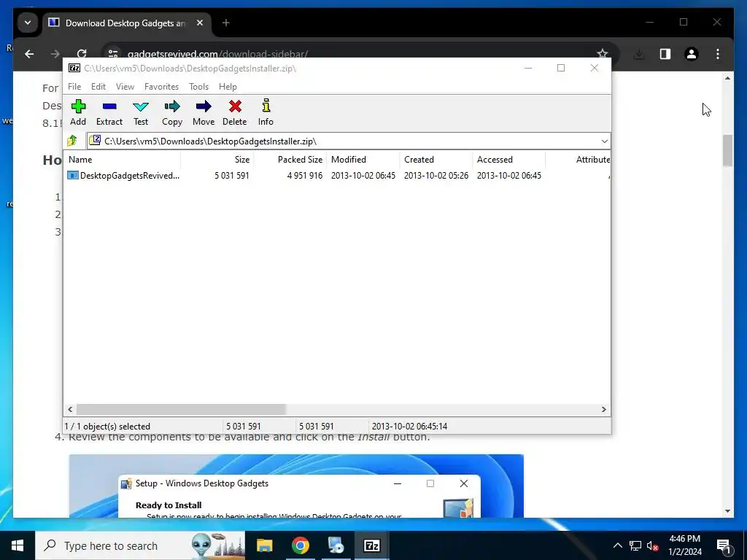Click the muted volume tray icon
Image resolution: width=747 pixels, height=560 pixels.
click(x=653, y=545)
